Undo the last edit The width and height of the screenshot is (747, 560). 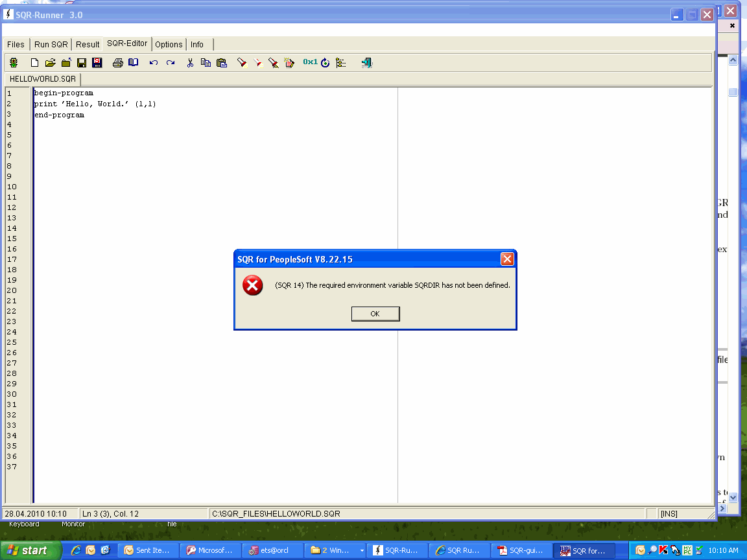click(x=154, y=62)
